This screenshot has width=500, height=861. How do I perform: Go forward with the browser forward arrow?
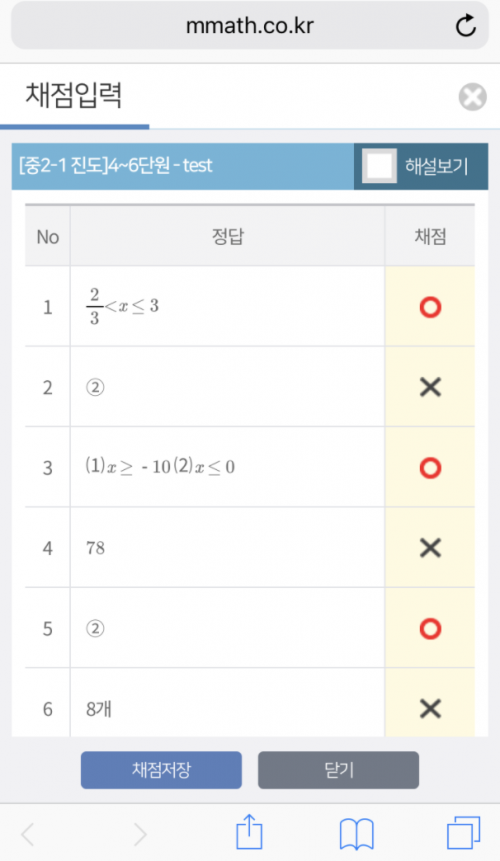point(141,834)
